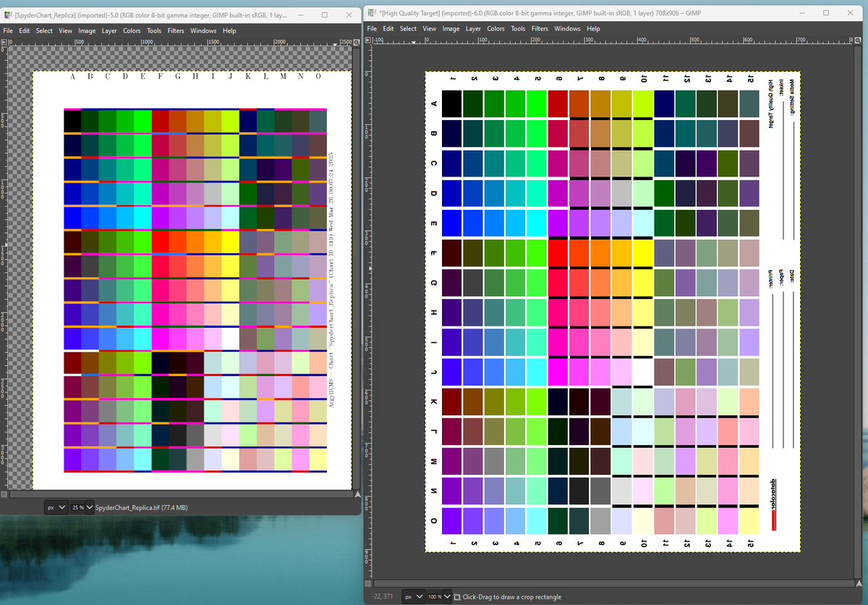Click horizontal scrollbar in High Quality Target window

(615, 583)
